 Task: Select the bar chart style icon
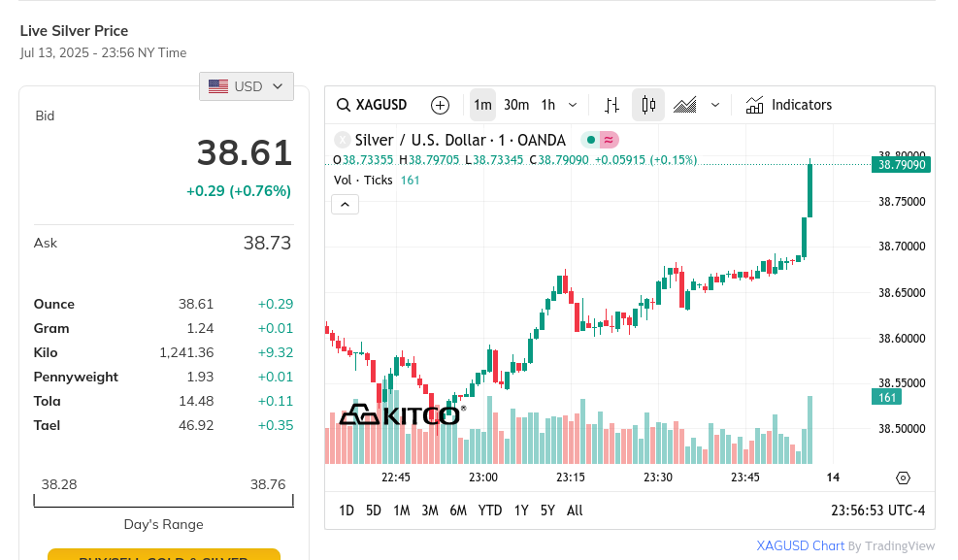click(611, 105)
